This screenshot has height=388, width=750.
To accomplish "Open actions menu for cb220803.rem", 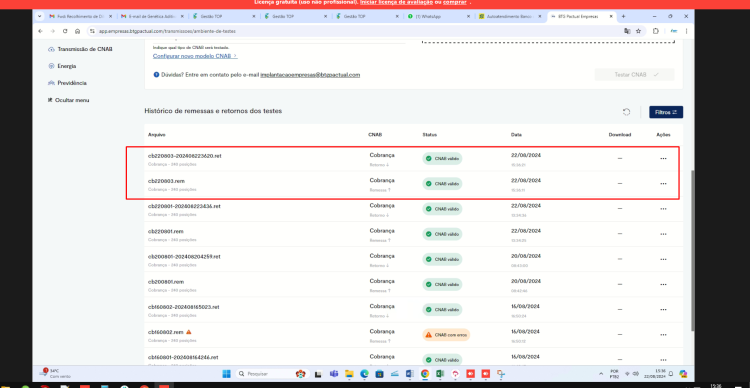I will pyautogui.click(x=663, y=183).
